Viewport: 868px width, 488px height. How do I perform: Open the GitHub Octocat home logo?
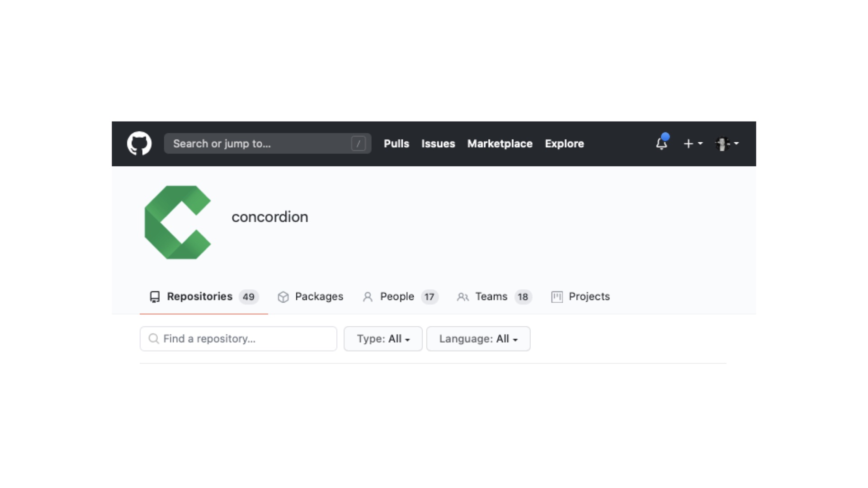(x=139, y=144)
